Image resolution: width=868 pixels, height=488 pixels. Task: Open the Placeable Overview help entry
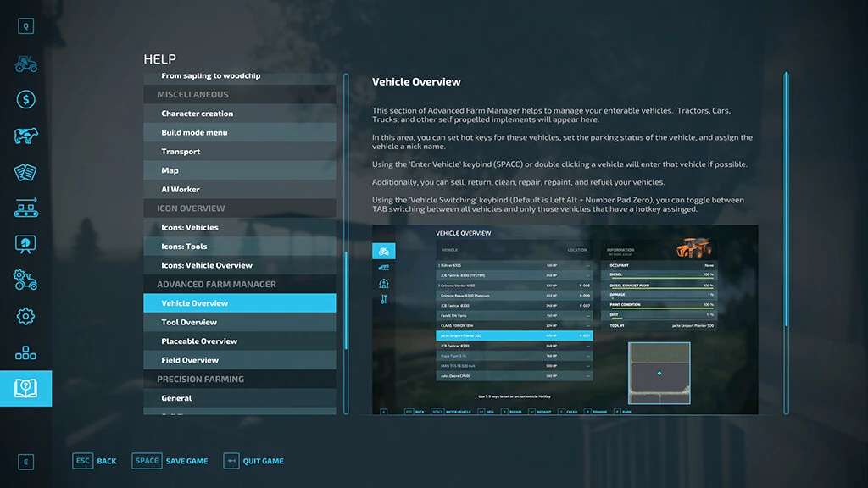pyautogui.click(x=199, y=341)
